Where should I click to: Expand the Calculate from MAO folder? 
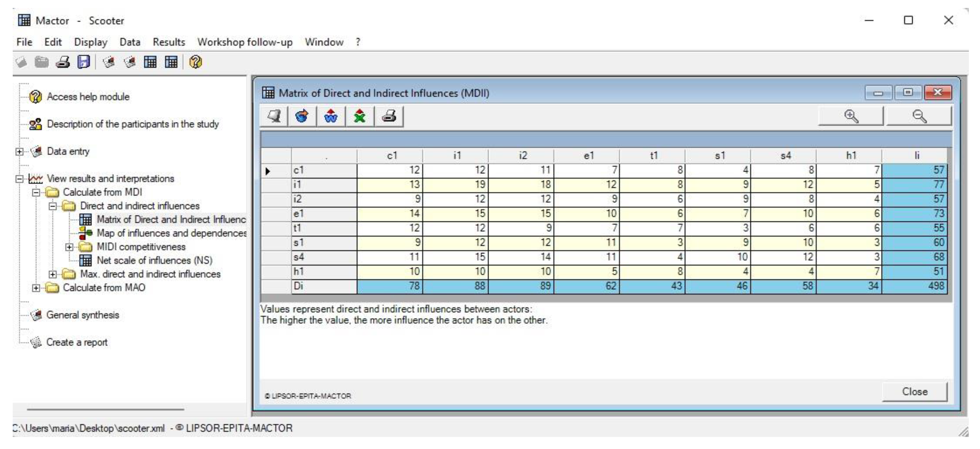pyautogui.click(x=36, y=288)
